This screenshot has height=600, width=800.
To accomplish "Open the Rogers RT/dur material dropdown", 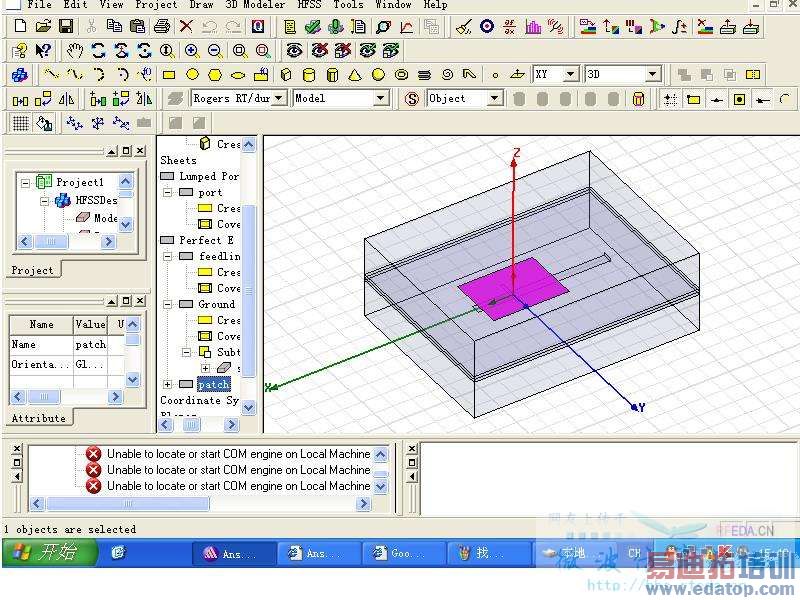I will [x=279, y=98].
